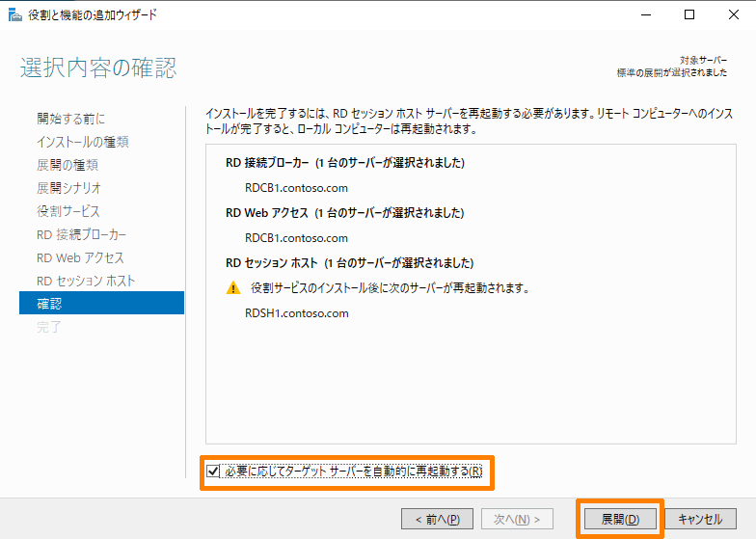756x539 pixels.
Task: Click the 選択内容の確認 page title
Action: tap(98, 67)
